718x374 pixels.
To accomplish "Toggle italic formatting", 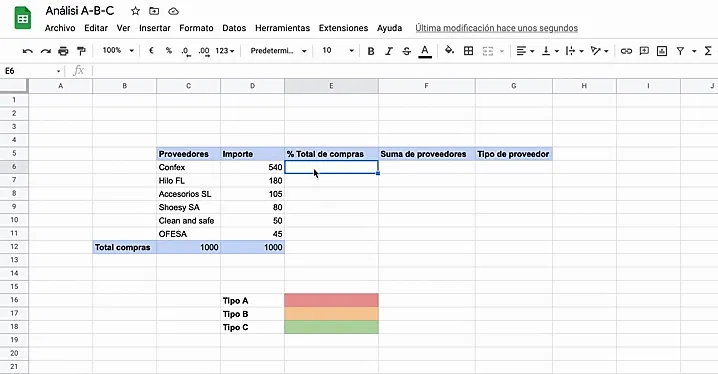I will click(x=389, y=51).
